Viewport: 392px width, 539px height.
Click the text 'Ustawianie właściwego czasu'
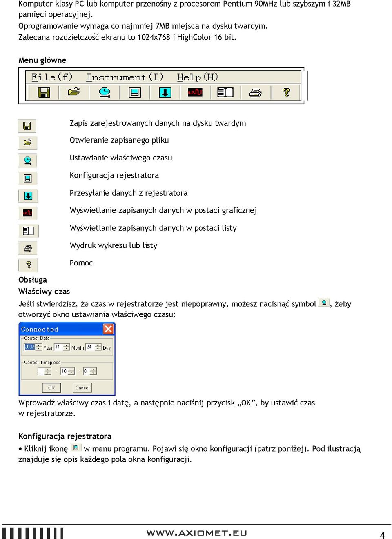click(x=121, y=158)
